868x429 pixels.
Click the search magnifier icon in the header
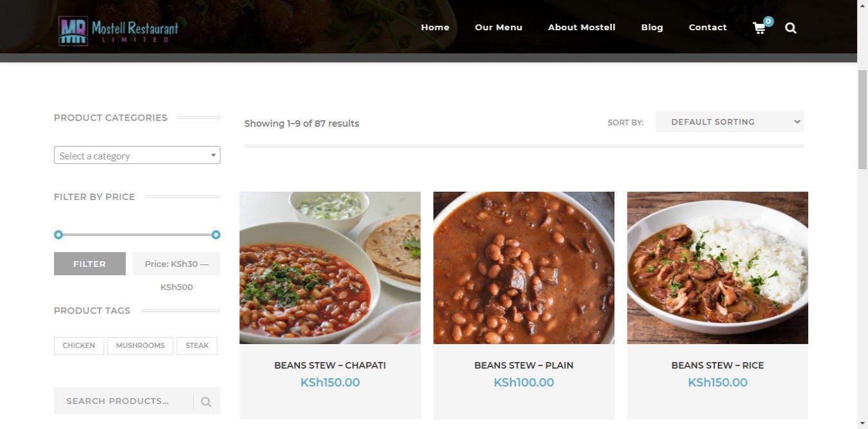coord(790,28)
